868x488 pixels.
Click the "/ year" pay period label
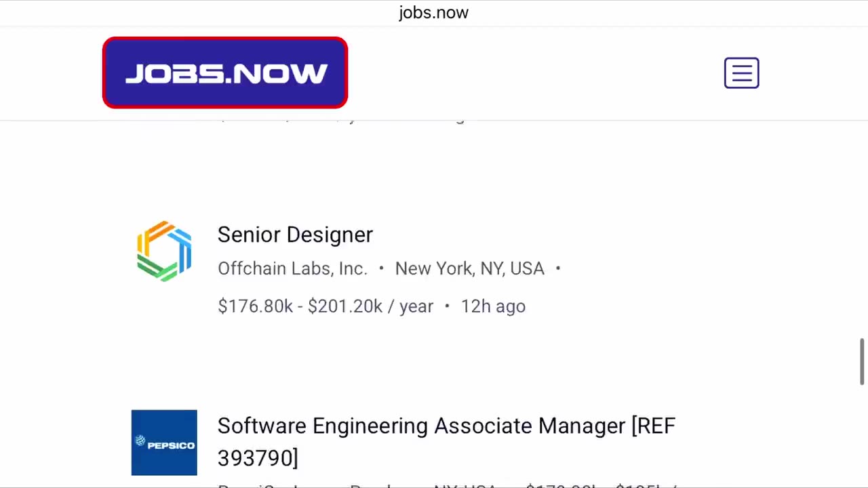coord(410,306)
